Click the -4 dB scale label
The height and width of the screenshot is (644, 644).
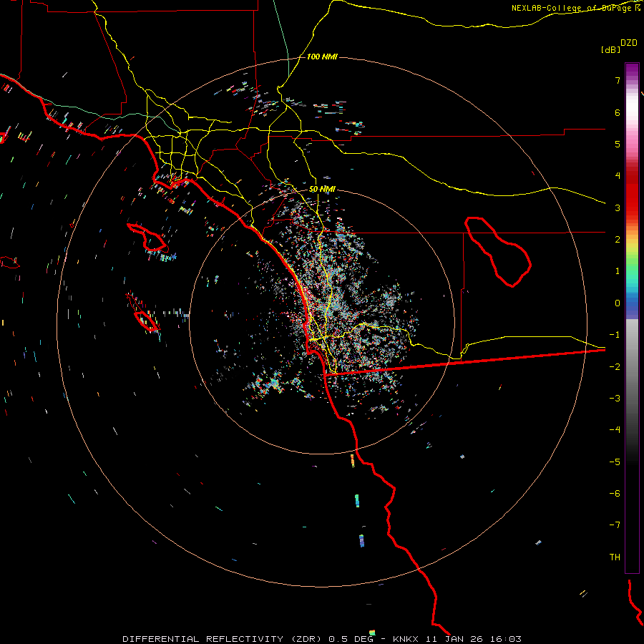click(x=615, y=430)
